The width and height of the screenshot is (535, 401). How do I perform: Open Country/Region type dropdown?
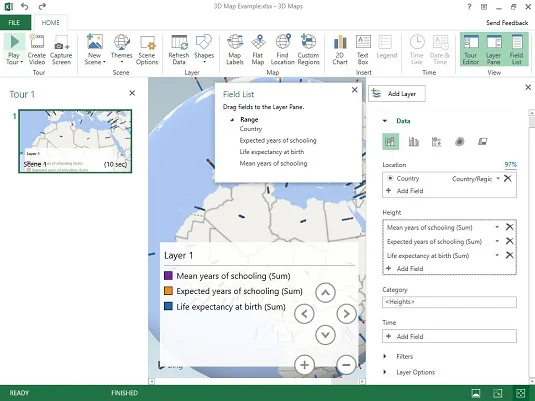(x=498, y=178)
